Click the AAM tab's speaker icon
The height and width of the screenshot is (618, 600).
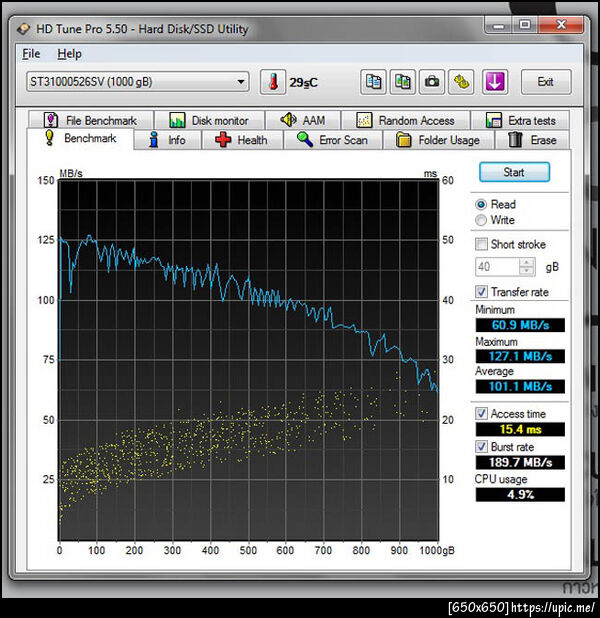[x=288, y=119]
